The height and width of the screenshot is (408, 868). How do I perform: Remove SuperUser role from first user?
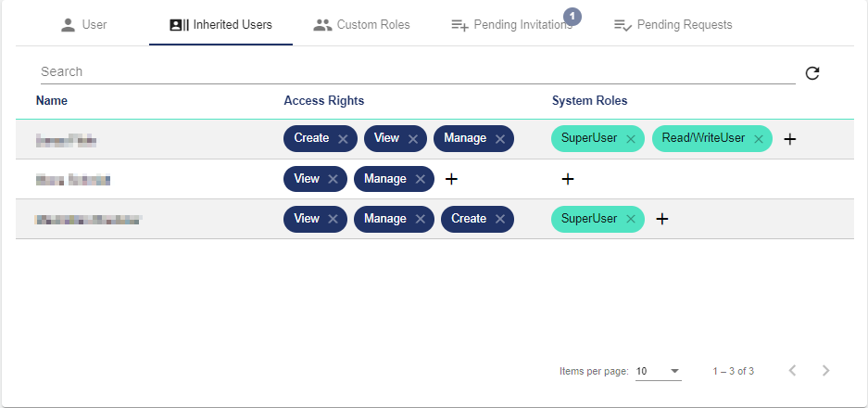631,139
